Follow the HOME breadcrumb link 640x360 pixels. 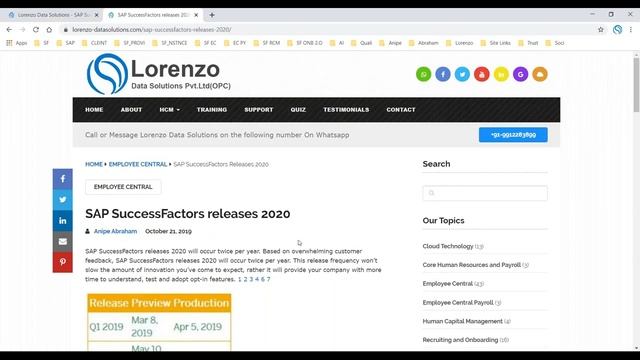point(93,164)
